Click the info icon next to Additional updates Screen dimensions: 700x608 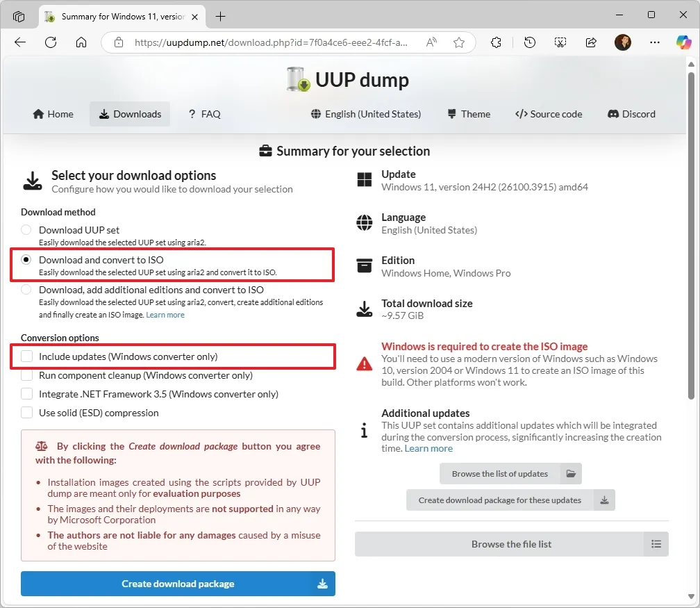[x=364, y=430]
